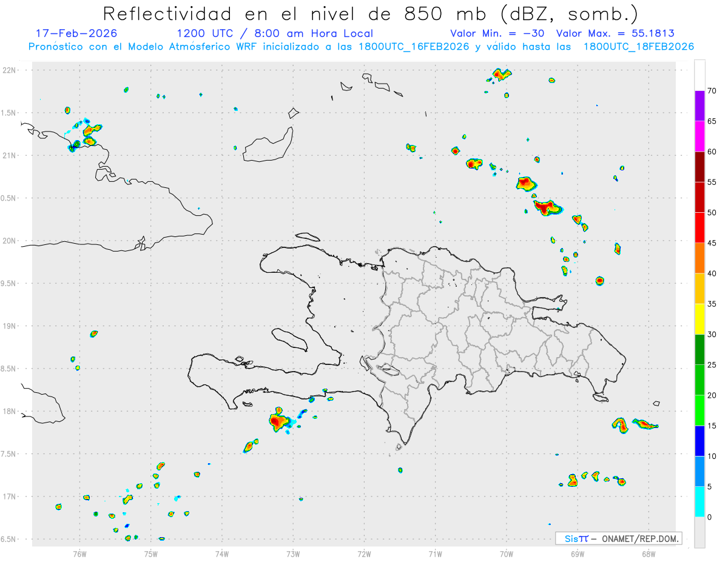Select the date text '17-Feb-2026'
Screen dimensions: 728x562
(76, 33)
